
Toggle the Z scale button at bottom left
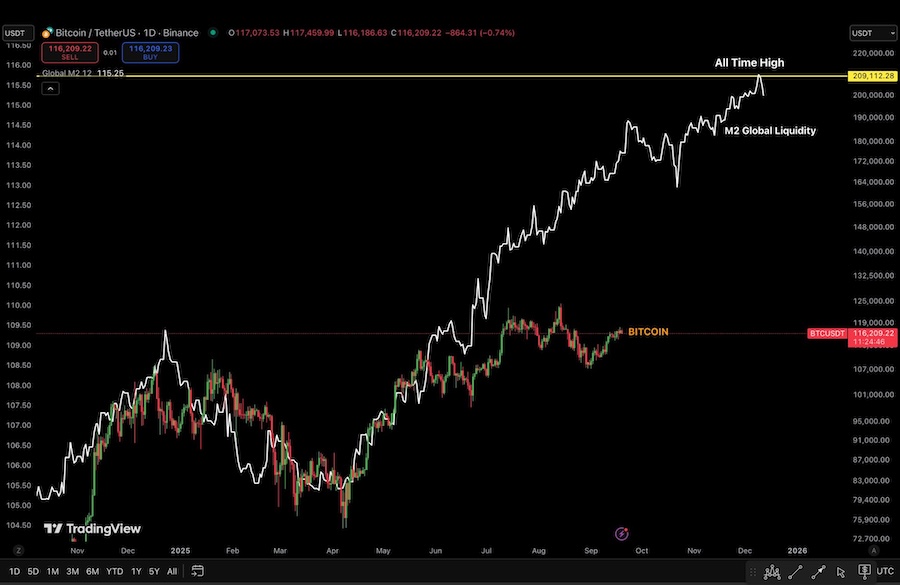(18, 551)
